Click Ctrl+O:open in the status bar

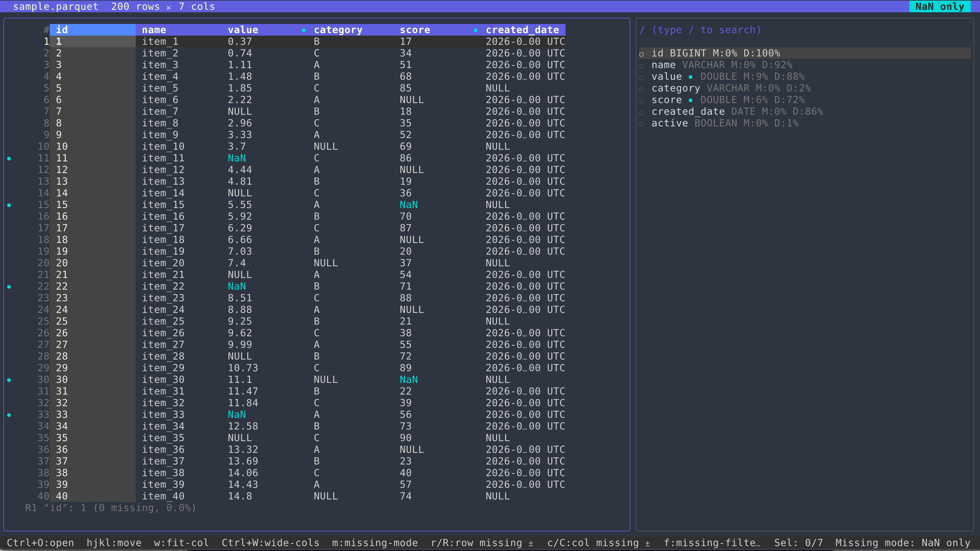tap(41, 543)
